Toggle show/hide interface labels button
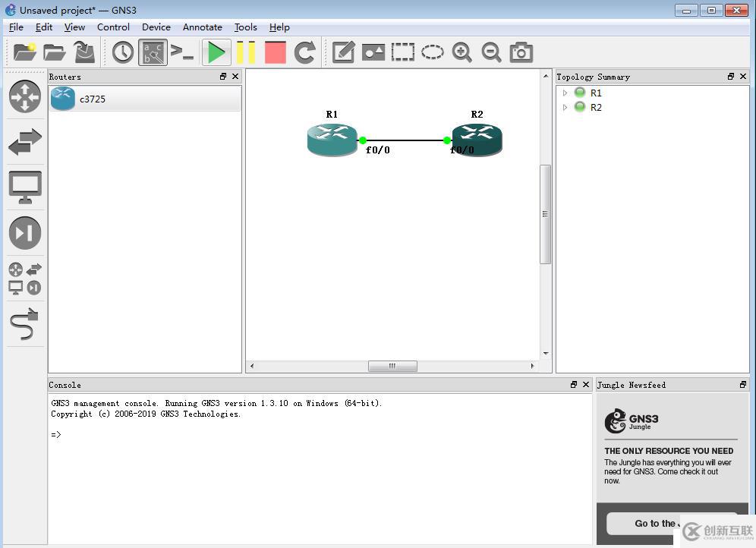This screenshot has height=548, width=756. coord(153,52)
